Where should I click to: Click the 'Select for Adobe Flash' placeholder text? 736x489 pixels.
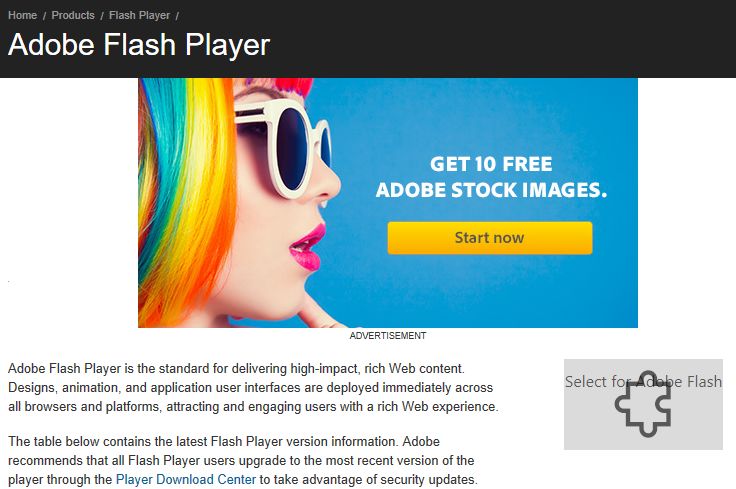[x=643, y=382]
